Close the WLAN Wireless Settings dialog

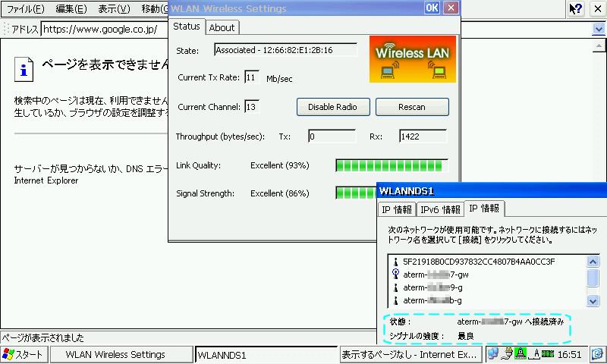pos(451,8)
